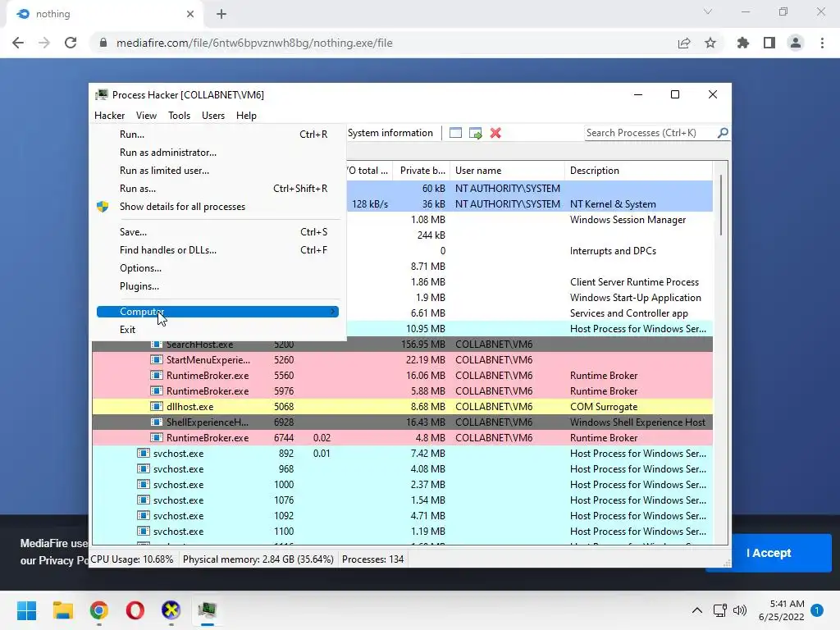Select RuntimeBroker.exe with PID 6744
Viewport: 840px width, 630px height.
[x=402, y=438]
